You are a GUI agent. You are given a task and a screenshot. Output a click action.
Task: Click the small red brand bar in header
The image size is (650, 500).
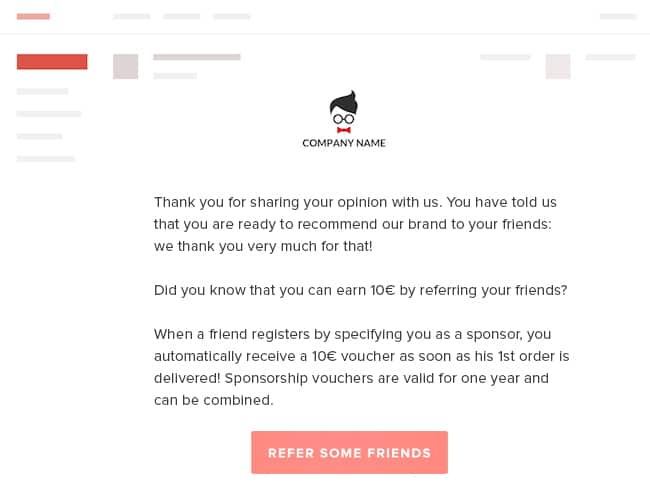pos(33,17)
